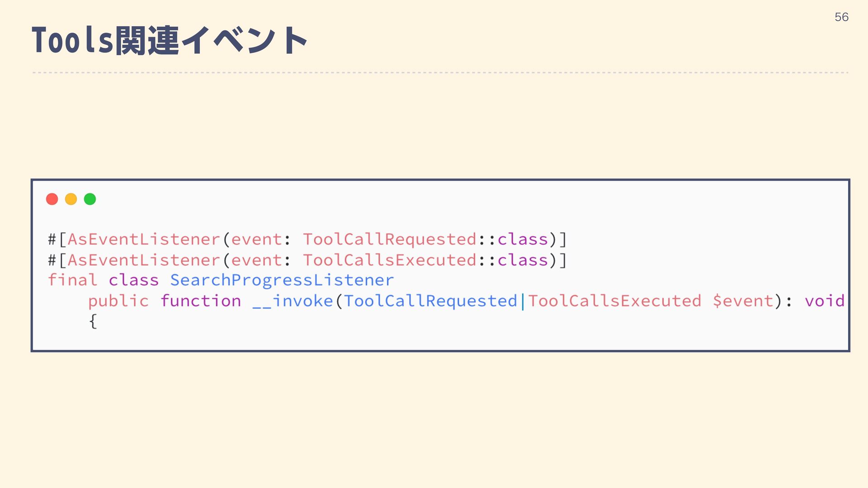
Task: Click the function keyword
Action: [x=201, y=301]
